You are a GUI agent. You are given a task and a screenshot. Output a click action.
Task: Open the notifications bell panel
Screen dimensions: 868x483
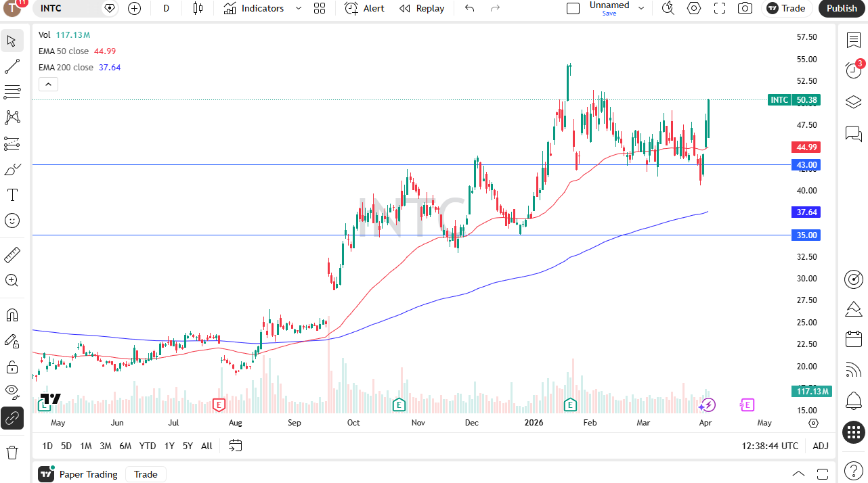pos(853,400)
